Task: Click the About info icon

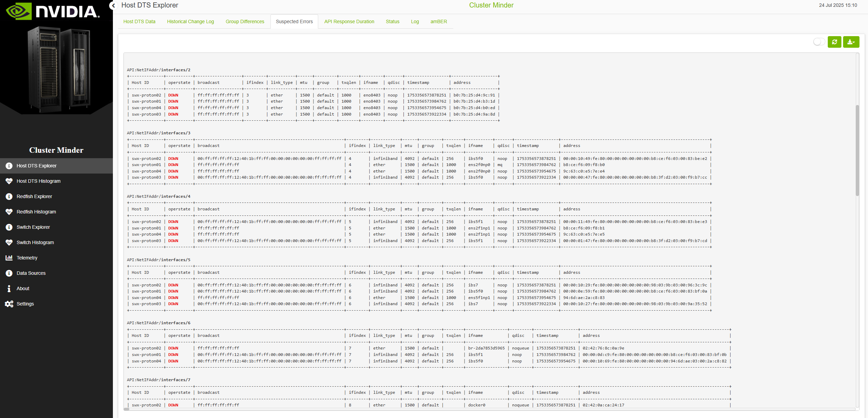Action: (x=9, y=289)
